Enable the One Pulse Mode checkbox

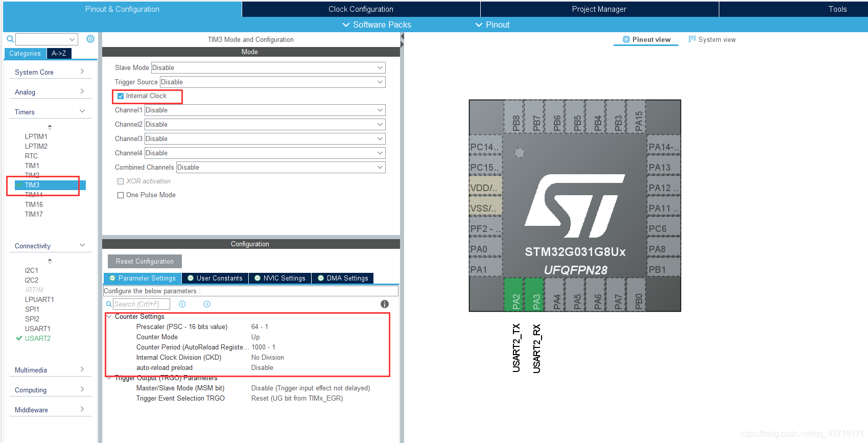click(x=121, y=195)
